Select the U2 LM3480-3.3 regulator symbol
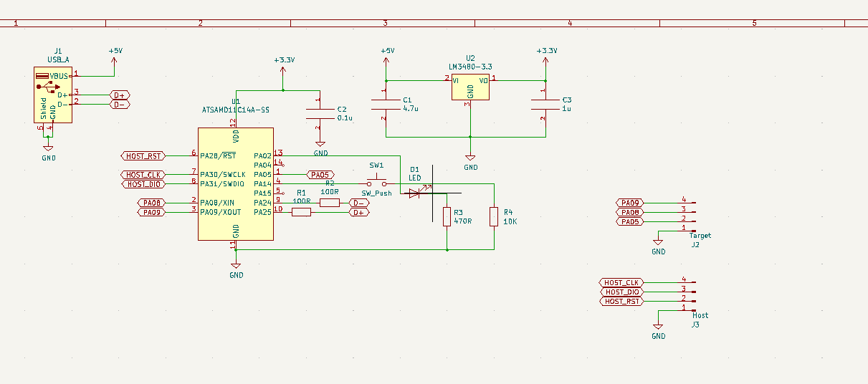The width and height of the screenshot is (868, 384). [x=470, y=88]
